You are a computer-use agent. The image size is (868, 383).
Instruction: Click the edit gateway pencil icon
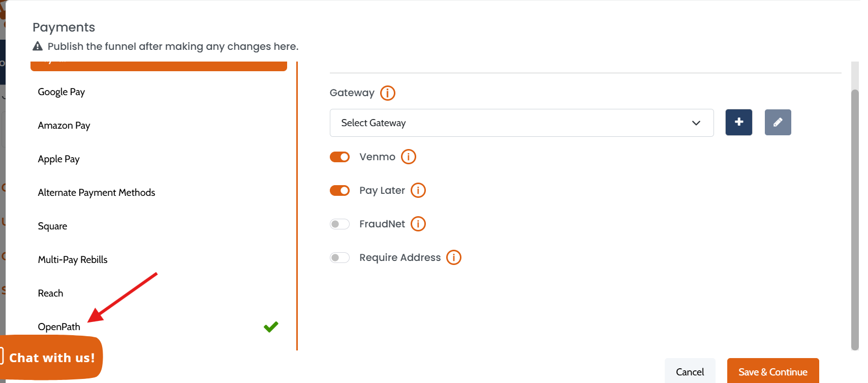tap(778, 122)
